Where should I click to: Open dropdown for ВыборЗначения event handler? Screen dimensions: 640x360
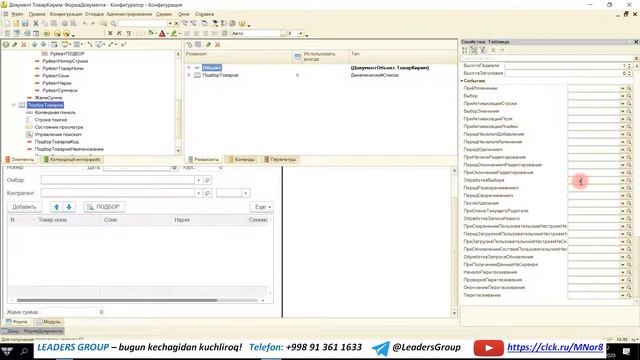[623, 111]
